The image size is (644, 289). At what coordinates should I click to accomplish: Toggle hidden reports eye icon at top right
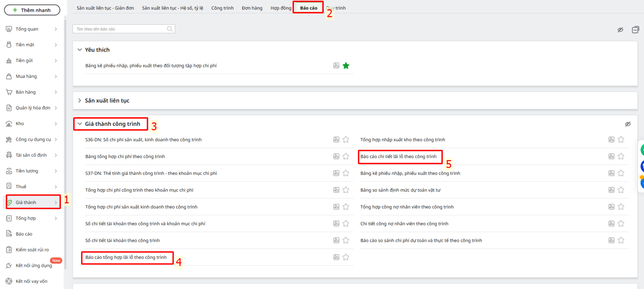click(620, 30)
